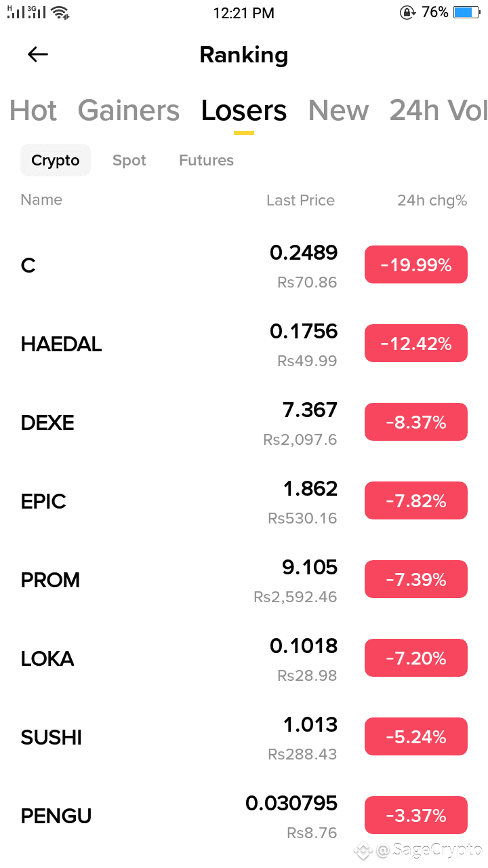Tap the Wi-Fi signal icon

tap(60, 12)
